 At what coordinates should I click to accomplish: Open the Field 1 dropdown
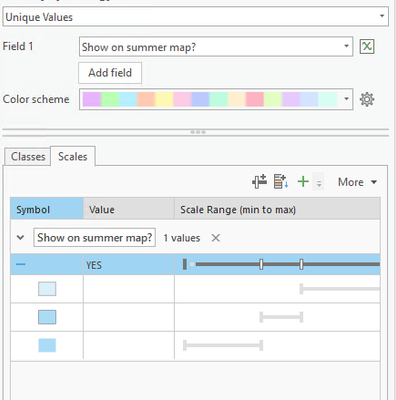pos(216,47)
